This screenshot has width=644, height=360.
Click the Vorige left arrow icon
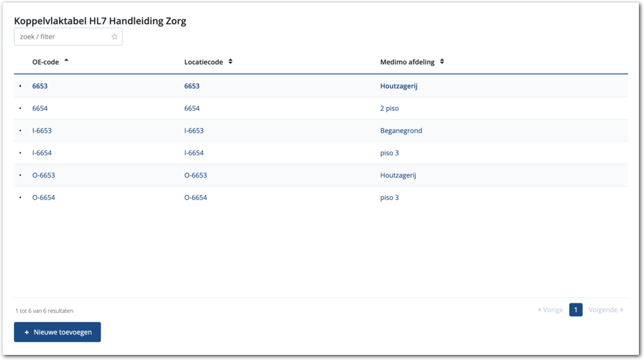[x=540, y=310]
